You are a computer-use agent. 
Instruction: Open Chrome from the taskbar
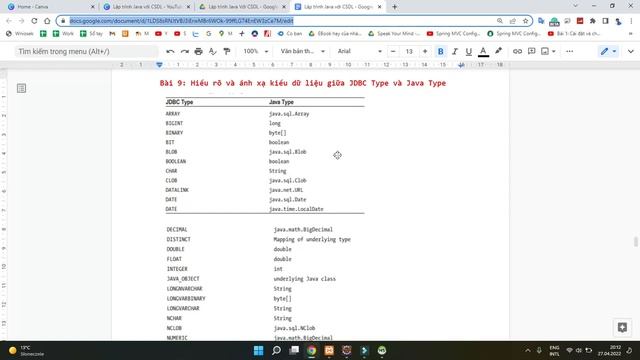(x=311, y=350)
